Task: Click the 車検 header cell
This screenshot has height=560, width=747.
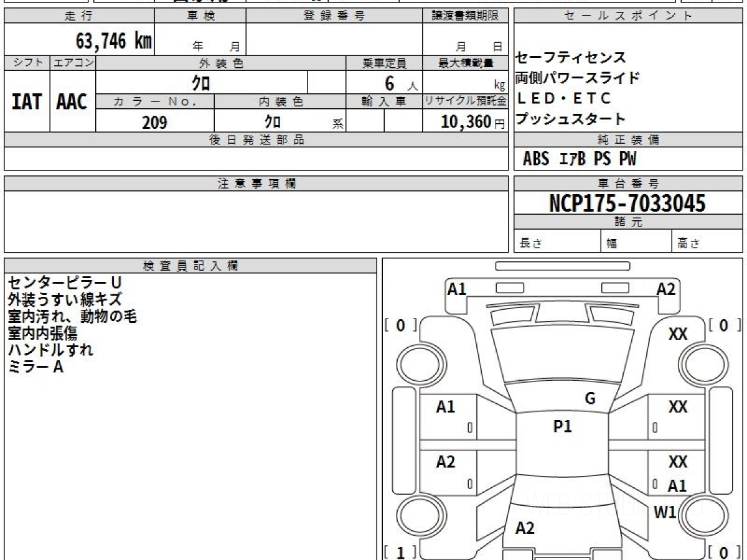Action: tap(200, 16)
